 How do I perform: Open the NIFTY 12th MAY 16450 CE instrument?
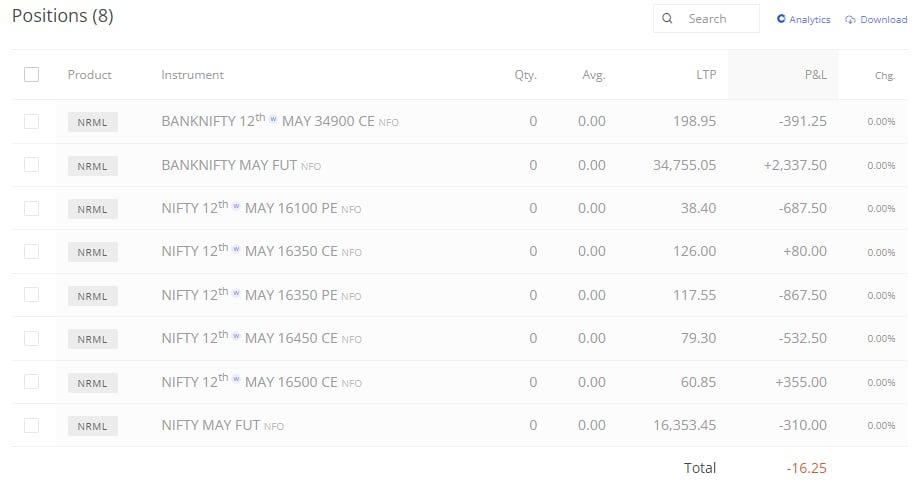point(261,338)
